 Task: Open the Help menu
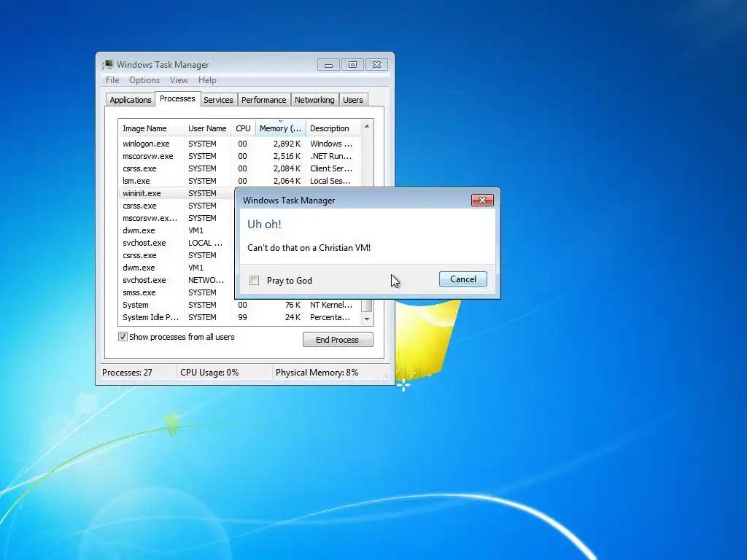pos(207,80)
